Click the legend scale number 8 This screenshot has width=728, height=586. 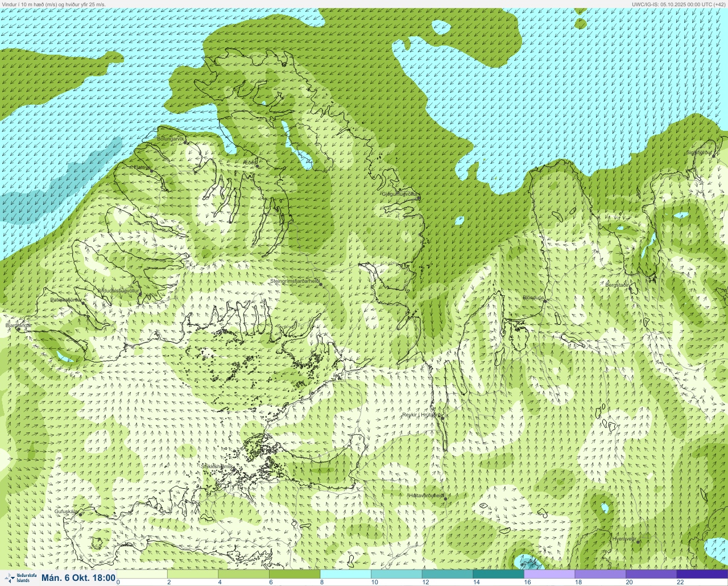[321, 582]
